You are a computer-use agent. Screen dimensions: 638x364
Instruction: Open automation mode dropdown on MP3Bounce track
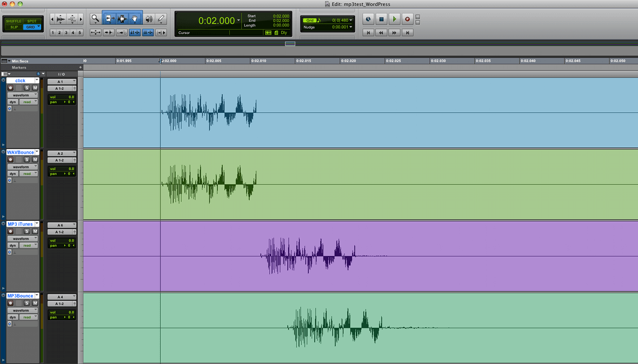point(29,318)
